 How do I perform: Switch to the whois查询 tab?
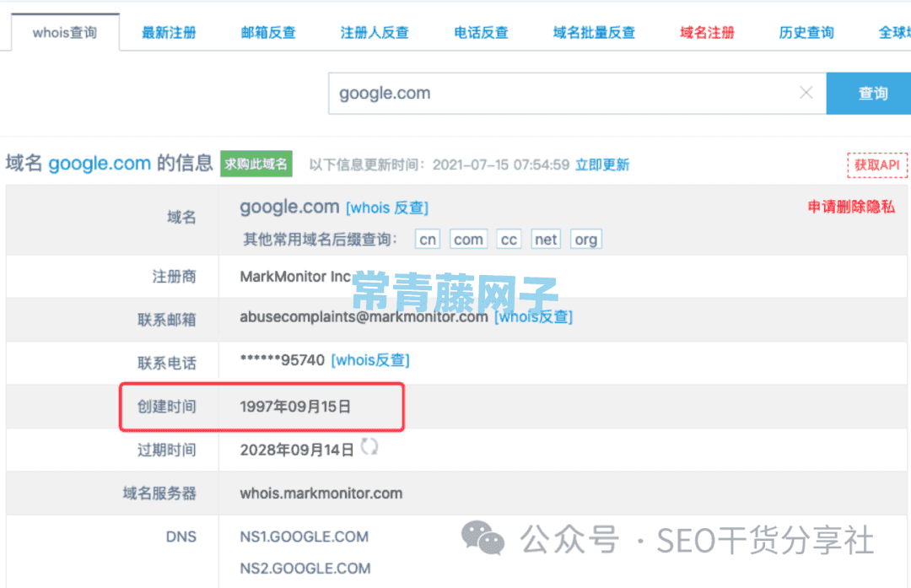[65, 33]
